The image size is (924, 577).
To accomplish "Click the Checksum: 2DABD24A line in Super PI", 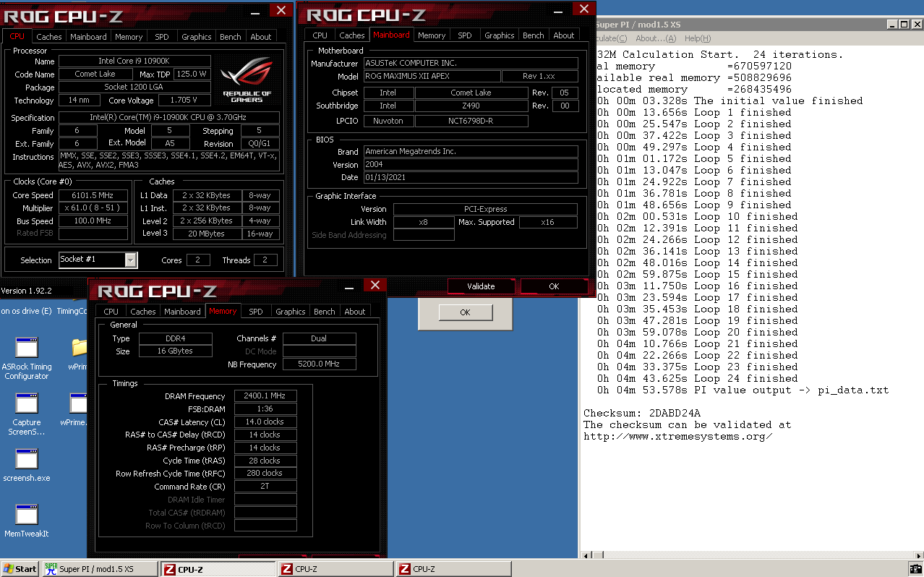I will point(642,414).
